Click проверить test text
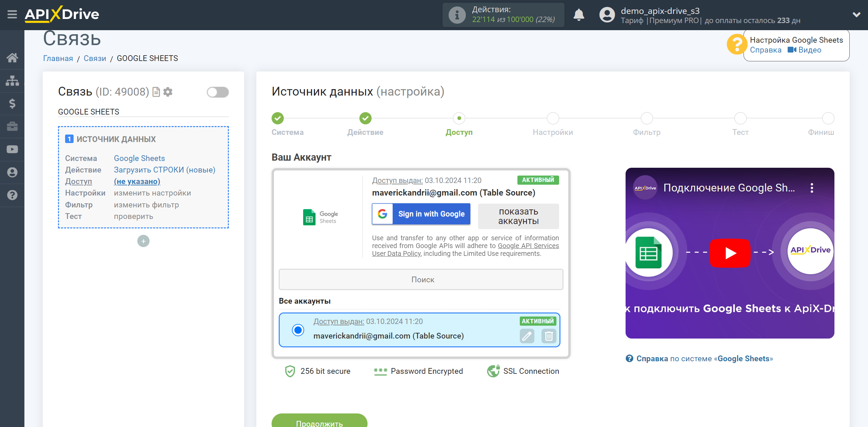The image size is (868, 427). point(134,216)
